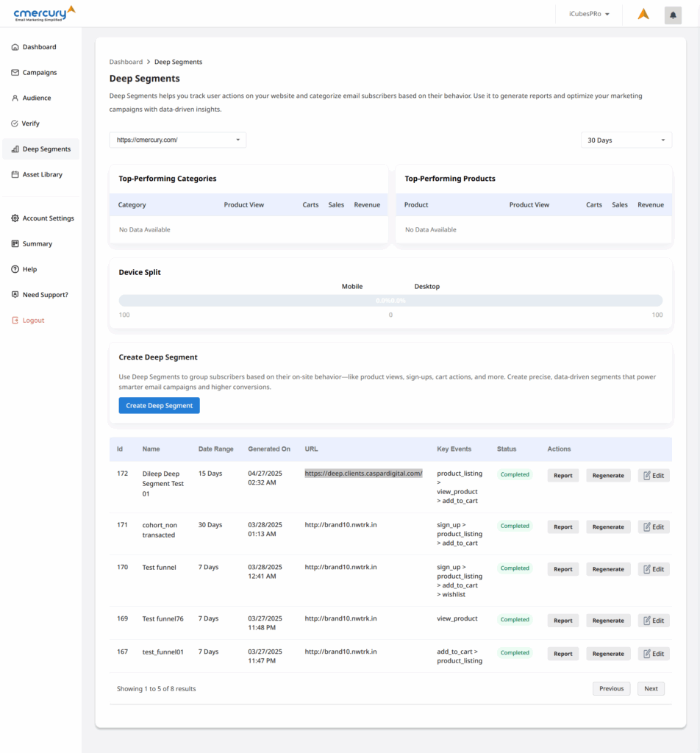Open Dashboard from the sidebar

tap(39, 47)
